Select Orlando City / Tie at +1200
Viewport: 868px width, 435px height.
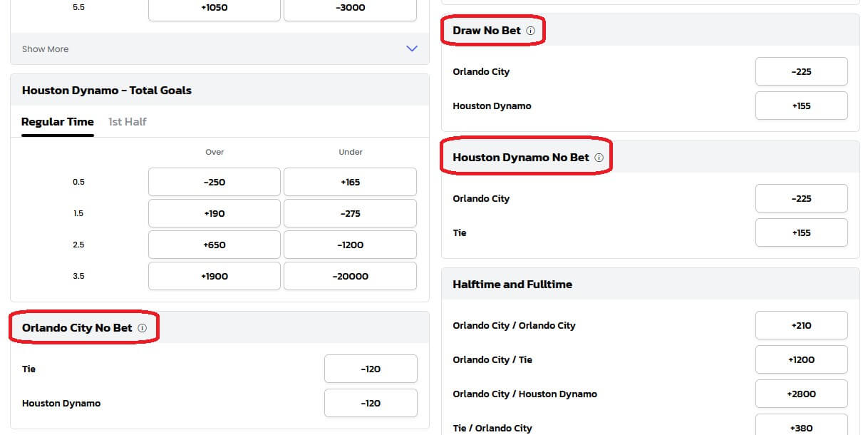point(802,359)
